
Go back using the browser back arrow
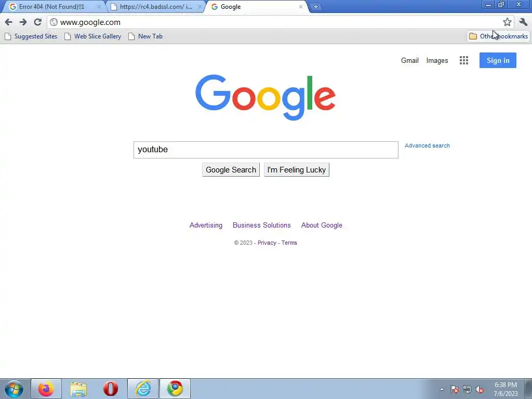coord(8,22)
